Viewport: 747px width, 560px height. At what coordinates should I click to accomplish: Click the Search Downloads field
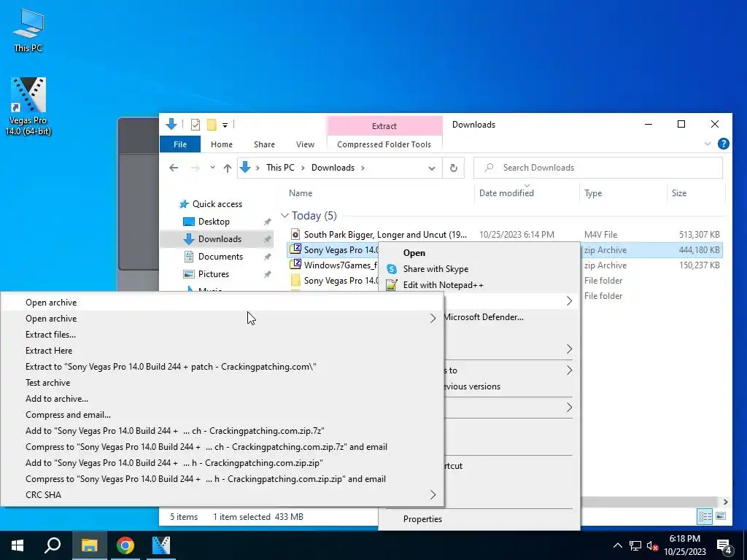(x=598, y=168)
